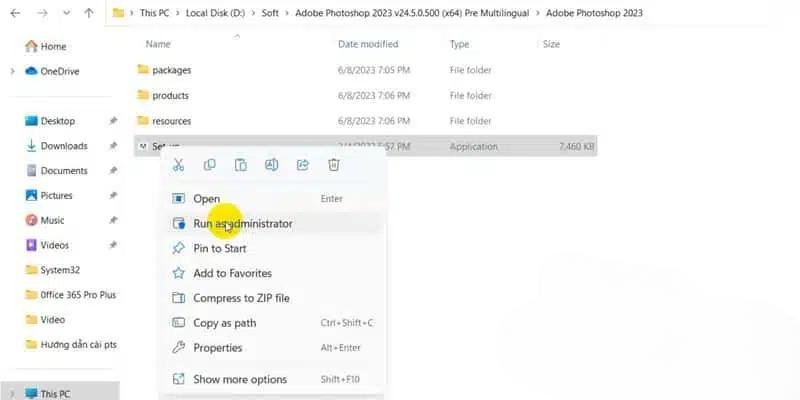
Task: Select the packages folder
Action: point(171,70)
